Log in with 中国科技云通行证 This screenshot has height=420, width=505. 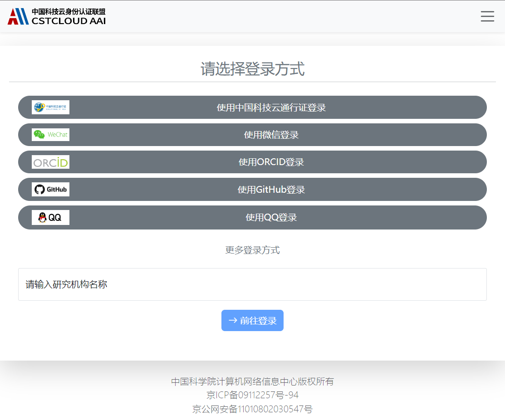coord(271,107)
